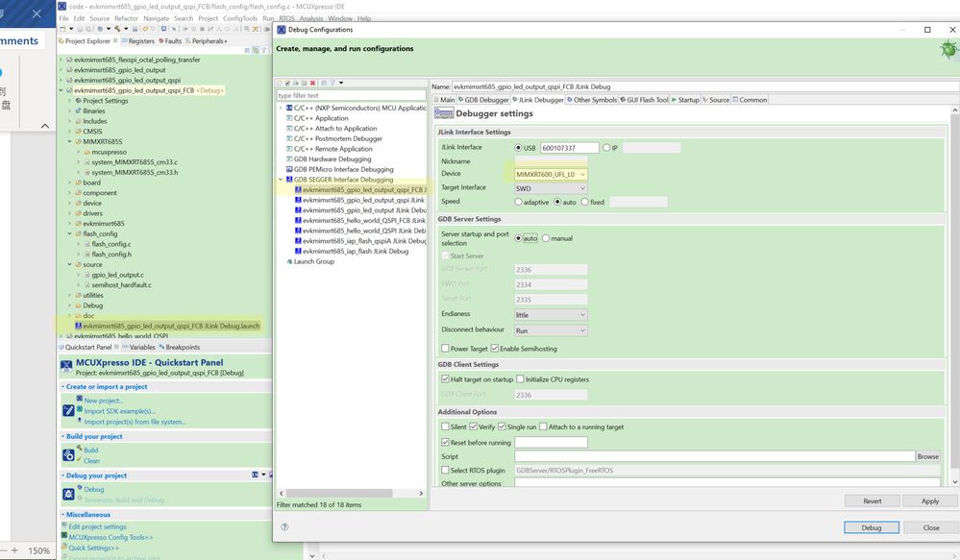This screenshot has width=960, height=560.
Task: Toggle Halt target on startup checkbox
Action: click(x=445, y=378)
